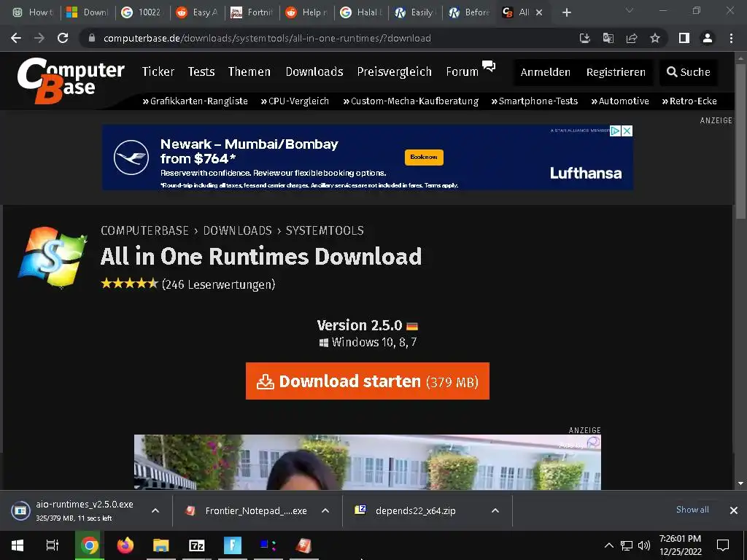747x560 pixels.
Task: Click the page's vertical scrollbar
Action: [x=740, y=143]
